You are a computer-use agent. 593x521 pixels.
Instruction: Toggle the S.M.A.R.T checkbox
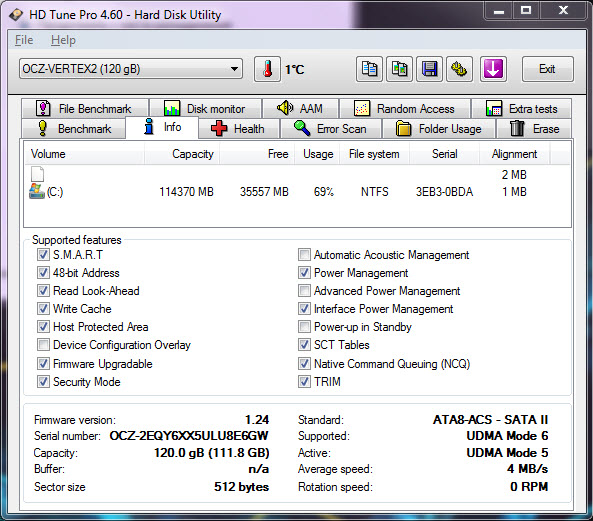pyautogui.click(x=43, y=254)
